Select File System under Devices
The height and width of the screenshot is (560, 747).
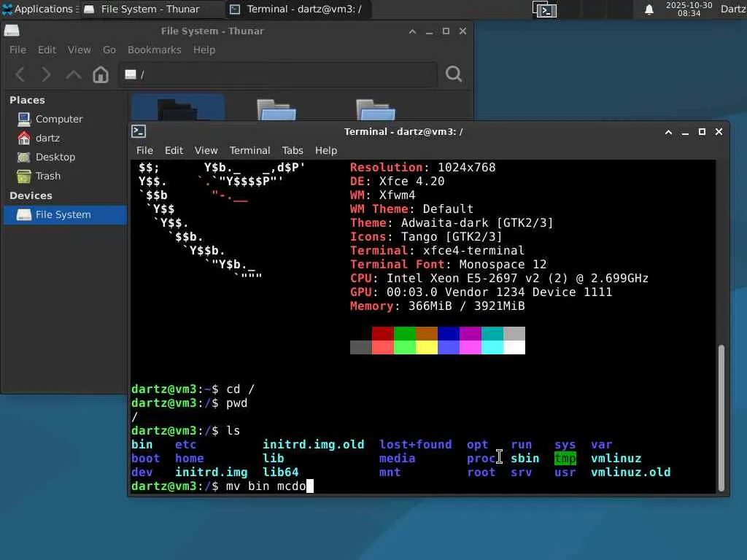pos(65,215)
